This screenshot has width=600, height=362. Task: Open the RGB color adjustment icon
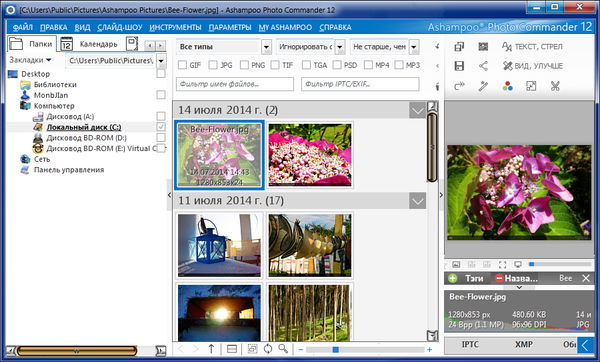(x=507, y=86)
